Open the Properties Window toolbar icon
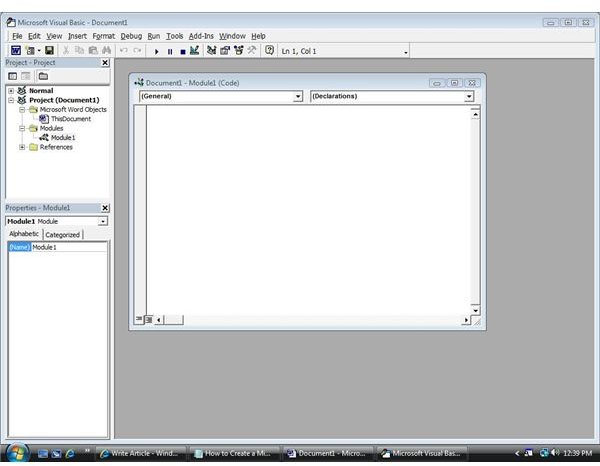 coord(225,50)
